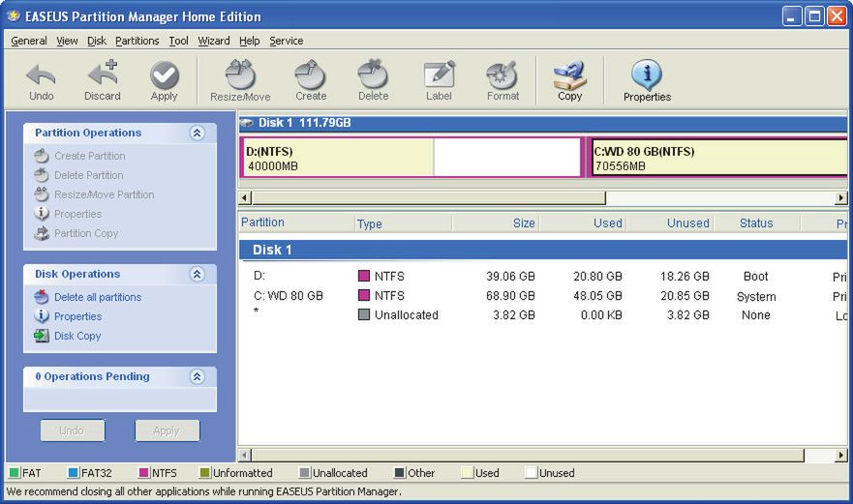Click the Discard toolbar icon

click(103, 74)
